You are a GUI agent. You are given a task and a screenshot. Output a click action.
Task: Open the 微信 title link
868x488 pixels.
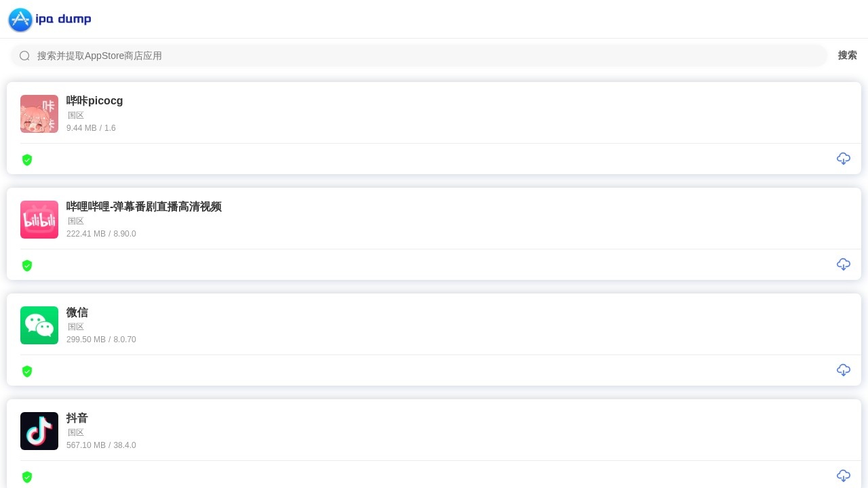(x=77, y=312)
